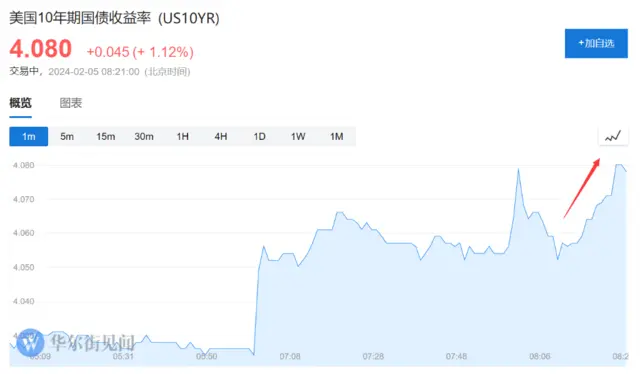This screenshot has height=374, width=640.
Task: Click the +加自选 button
Action: [x=596, y=43]
